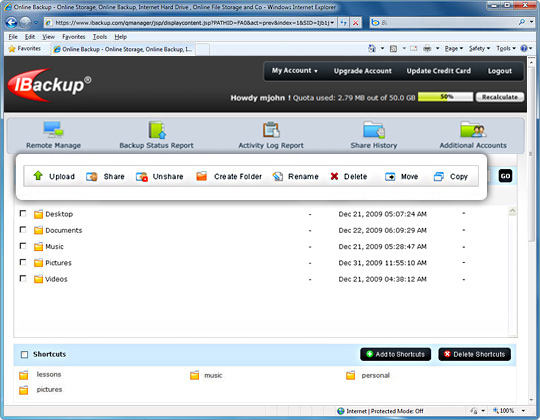
Task: Click the Logout link
Action: click(500, 71)
